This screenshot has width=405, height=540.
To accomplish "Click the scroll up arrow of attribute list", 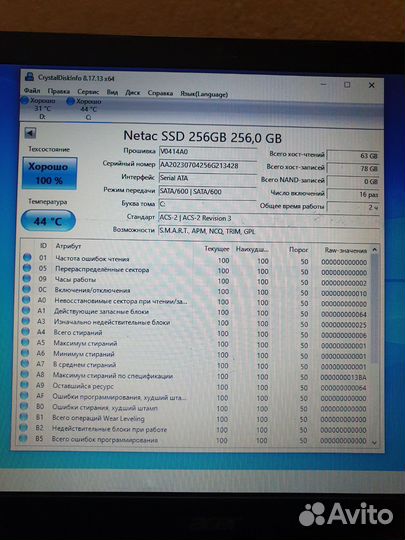I will pyautogui.click(x=375, y=249).
